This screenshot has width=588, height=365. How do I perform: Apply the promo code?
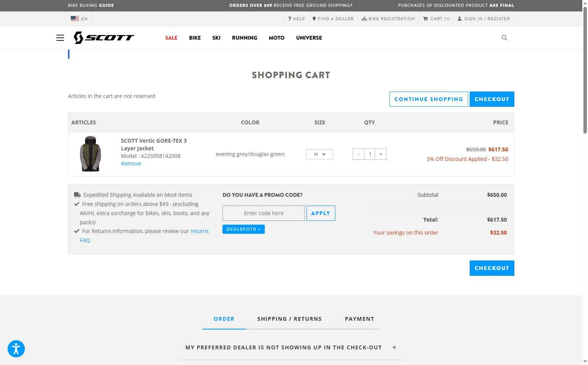321,213
